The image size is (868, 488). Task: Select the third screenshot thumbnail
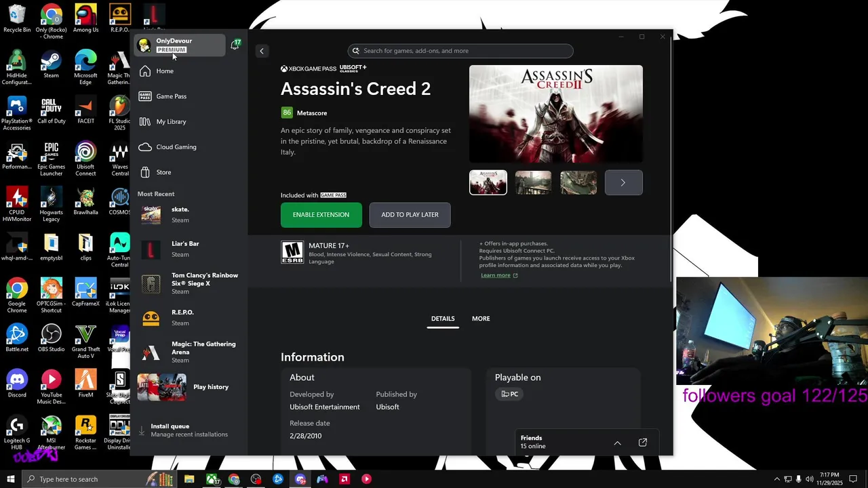click(578, 182)
